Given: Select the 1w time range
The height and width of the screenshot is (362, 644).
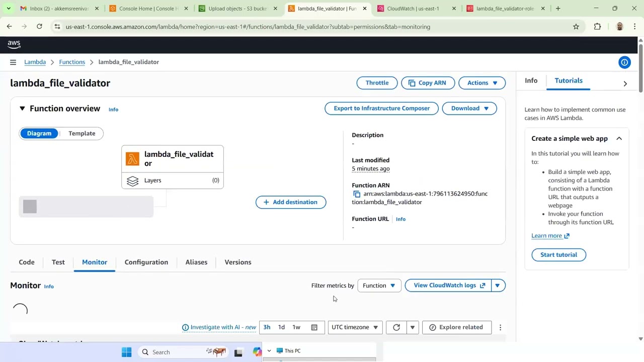Looking at the screenshot, I should pos(296,327).
